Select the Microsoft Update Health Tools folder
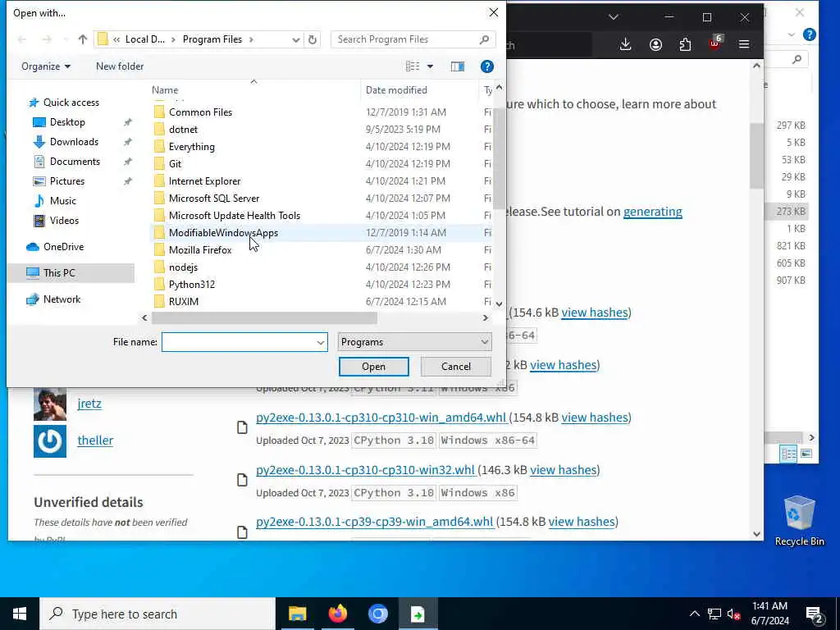The width and height of the screenshot is (840, 630). 234,216
